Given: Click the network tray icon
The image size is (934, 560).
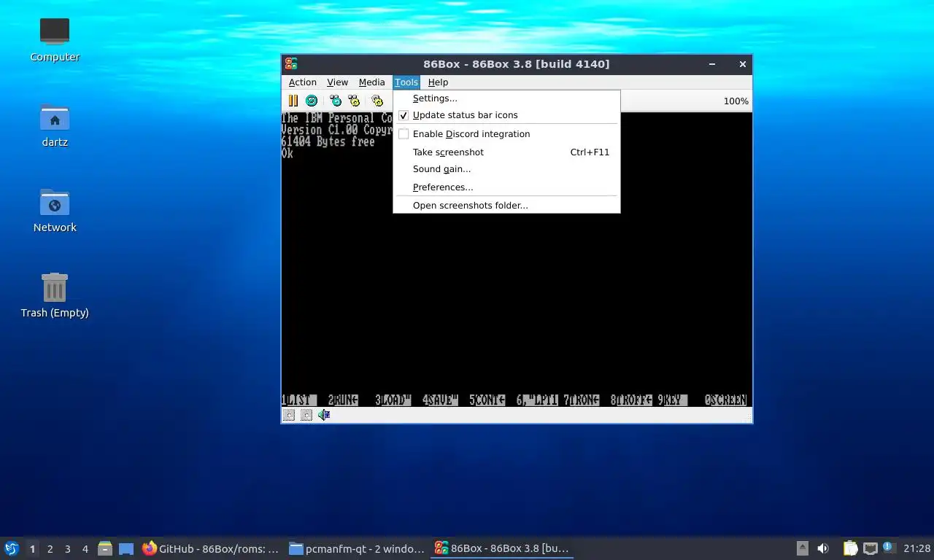Looking at the screenshot, I should pyautogui.click(x=870, y=548).
